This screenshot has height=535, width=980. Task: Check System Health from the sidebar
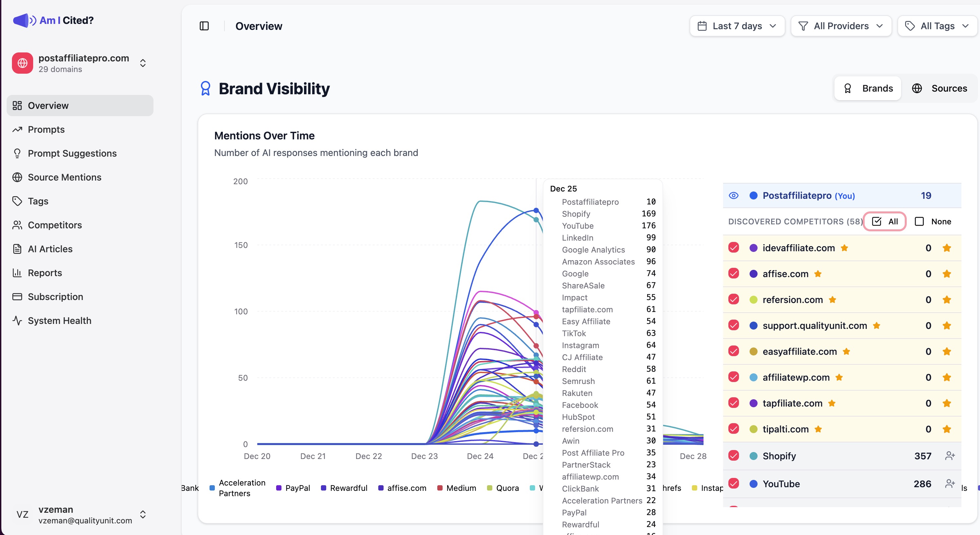coord(59,321)
